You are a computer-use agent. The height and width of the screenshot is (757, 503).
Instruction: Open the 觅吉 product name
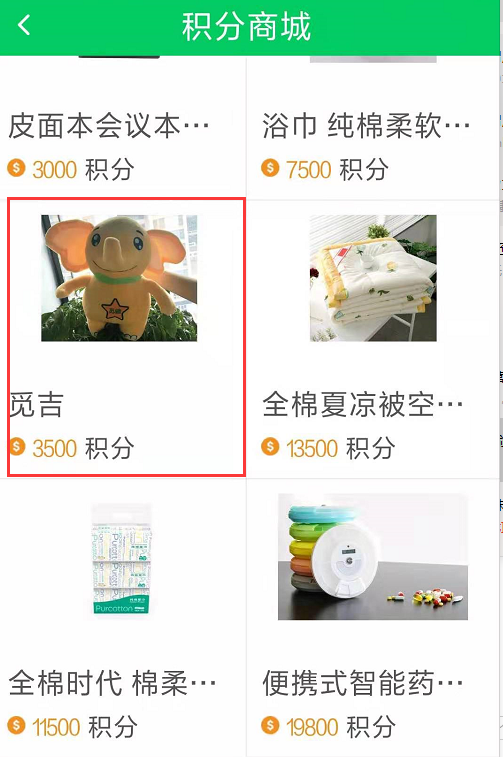click(37, 405)
